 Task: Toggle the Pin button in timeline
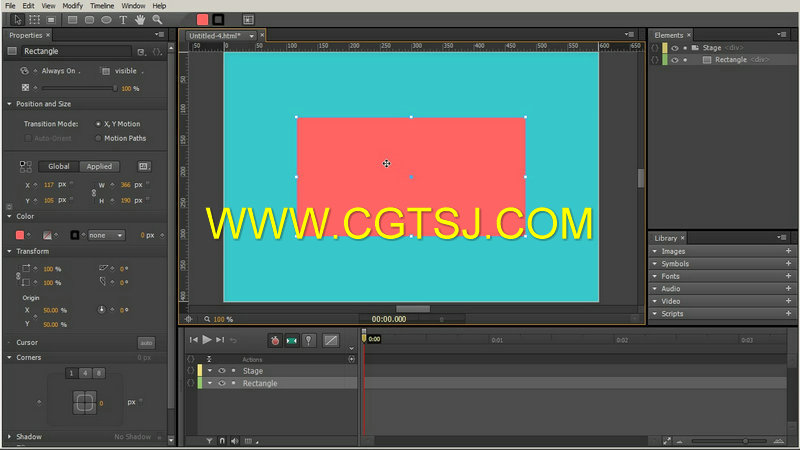coord(309,340)
